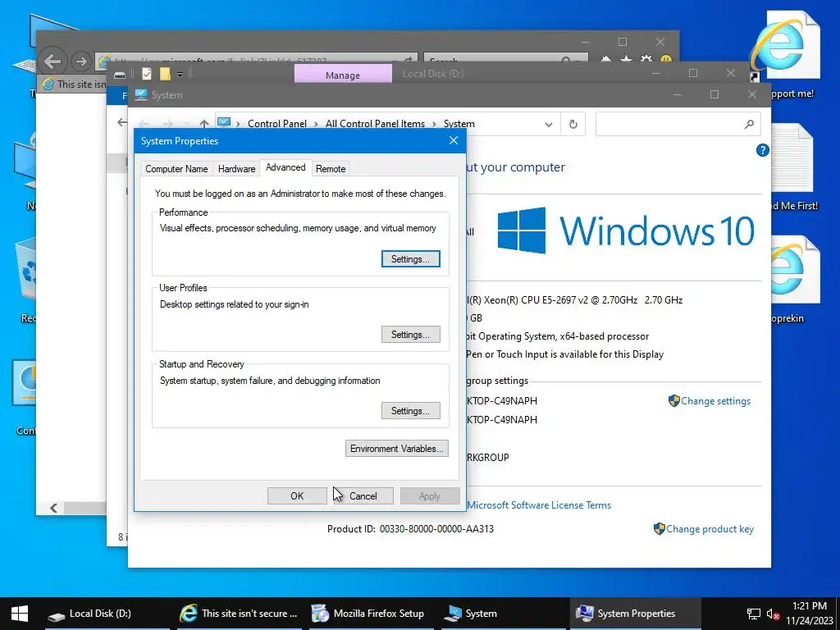Open Windows Start menu

click(20, 614)
